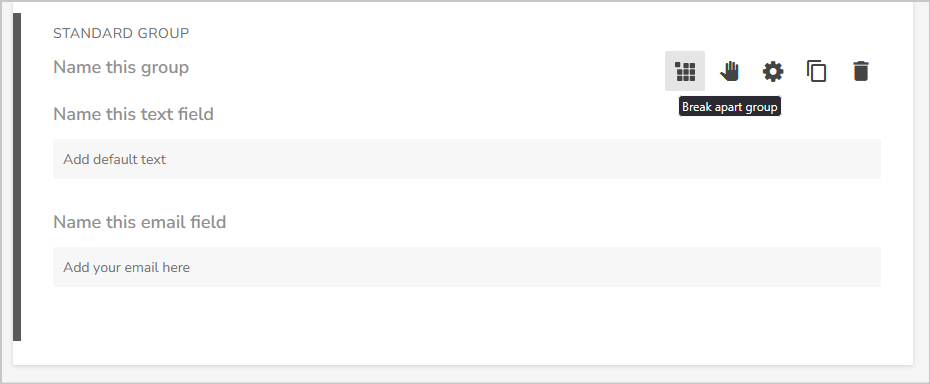Edit the Name this email field label
Image resolution: width=930 pixels, height=384 pixels.
[139, 222]
